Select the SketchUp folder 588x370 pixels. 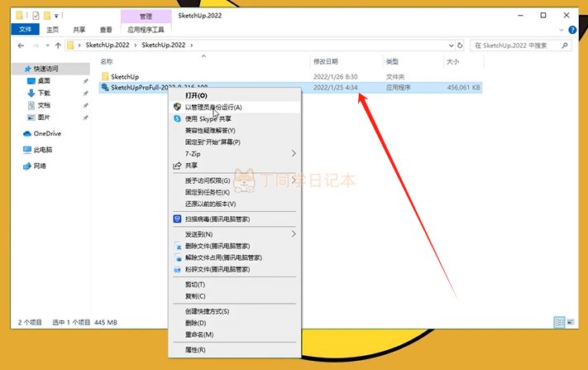pos(125,76)
